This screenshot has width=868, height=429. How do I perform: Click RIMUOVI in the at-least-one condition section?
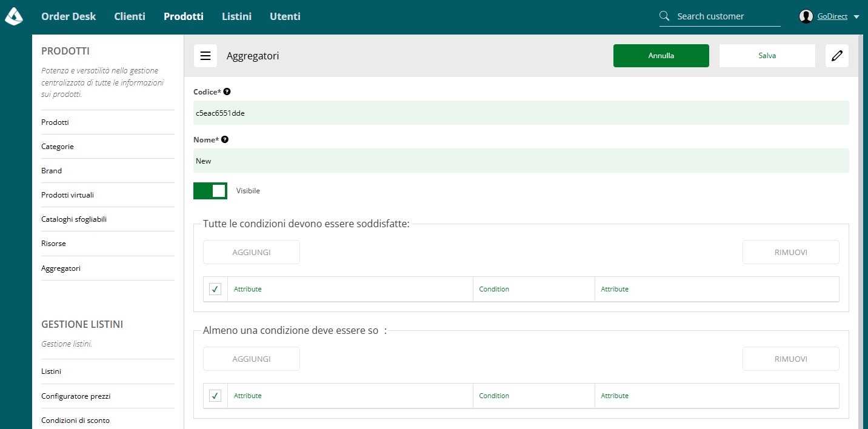tap(791, 359)
